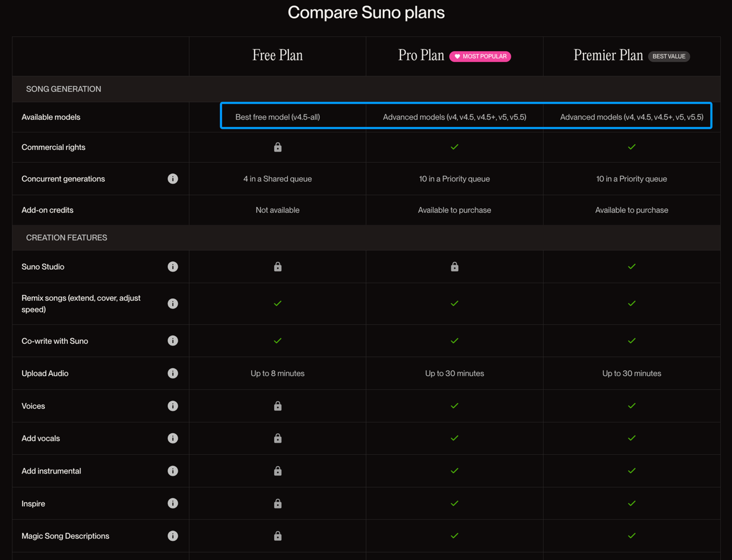Click Pro Plan checkmark for Add vocals

click(x=454, y=438)
